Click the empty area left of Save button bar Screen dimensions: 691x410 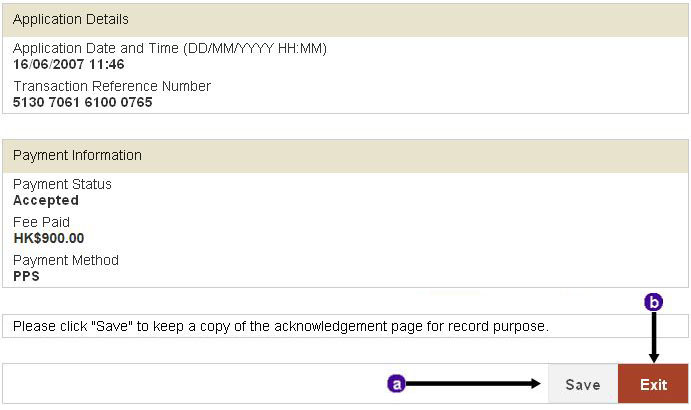(x=194, y=384)
